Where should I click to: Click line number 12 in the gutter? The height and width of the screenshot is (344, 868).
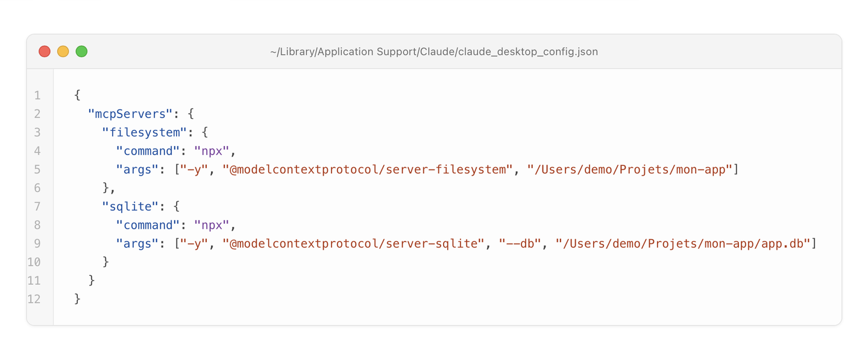point(34,299)
